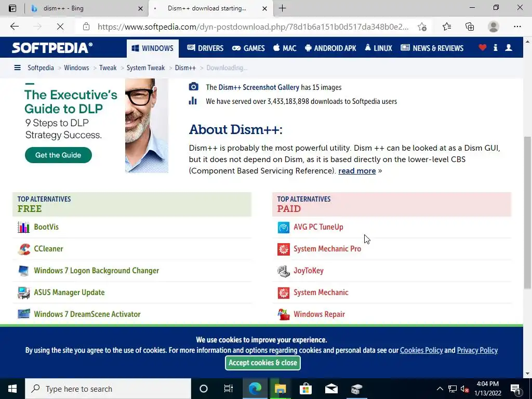The image size is (532, 399).
Task: Open the News & Reviews section
Action: [432, 48]
